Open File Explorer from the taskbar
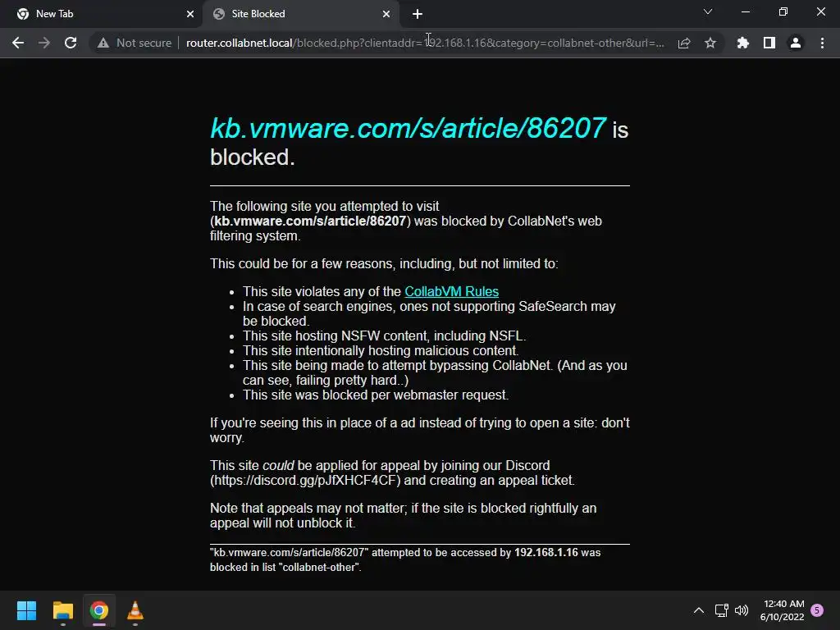Viewport: 840px width, 630px height. tap(62, 610)
